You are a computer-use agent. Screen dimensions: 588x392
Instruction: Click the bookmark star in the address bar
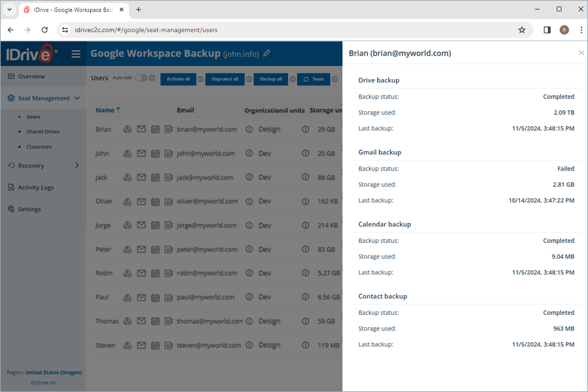522,30
